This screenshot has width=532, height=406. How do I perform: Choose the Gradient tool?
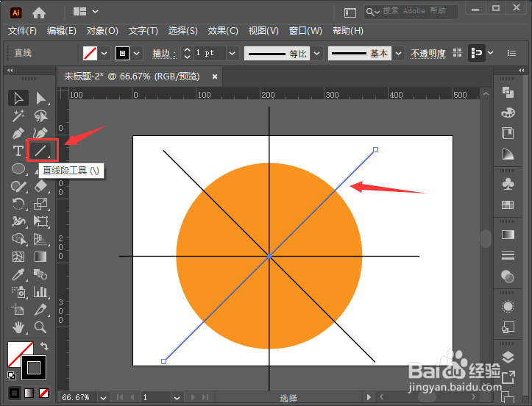[40, 257]
